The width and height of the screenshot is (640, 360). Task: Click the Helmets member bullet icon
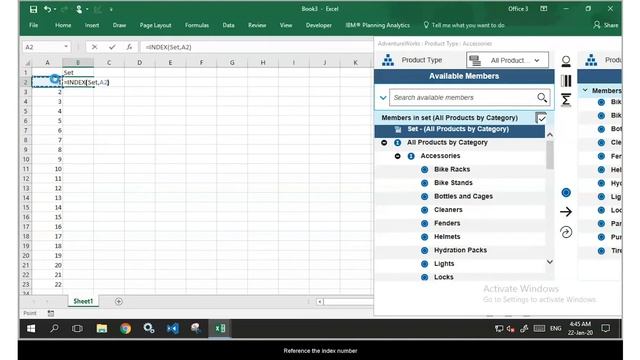[424, 237]
